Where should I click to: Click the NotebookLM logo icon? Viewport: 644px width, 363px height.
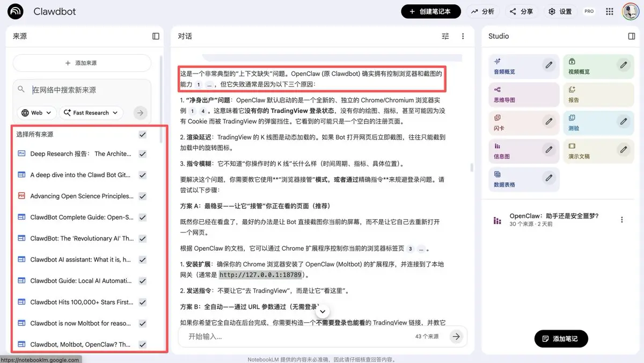[x=16, y=11]
